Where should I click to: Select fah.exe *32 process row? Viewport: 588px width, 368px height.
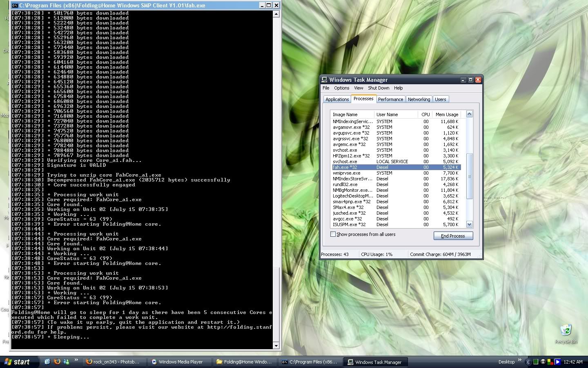tap(396, 167)
